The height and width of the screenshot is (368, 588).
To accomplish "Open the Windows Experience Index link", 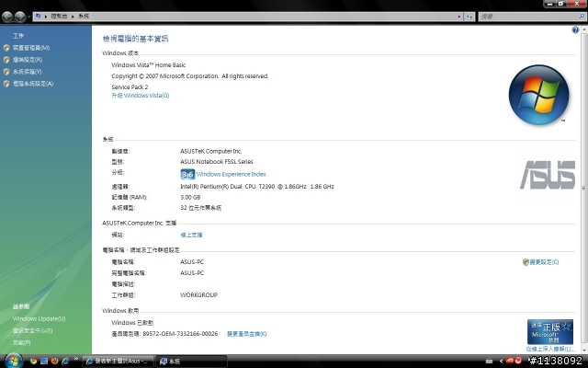I will coord(231,174).
